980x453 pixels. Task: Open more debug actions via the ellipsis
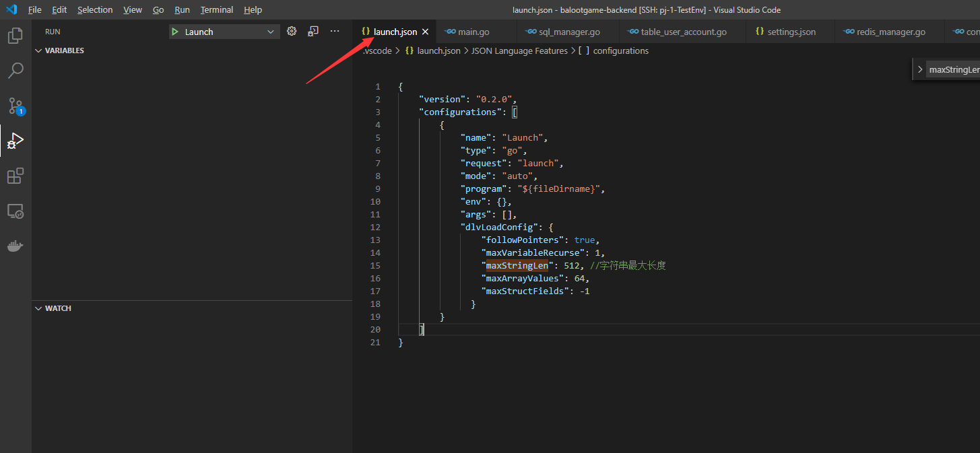(335, 31)
